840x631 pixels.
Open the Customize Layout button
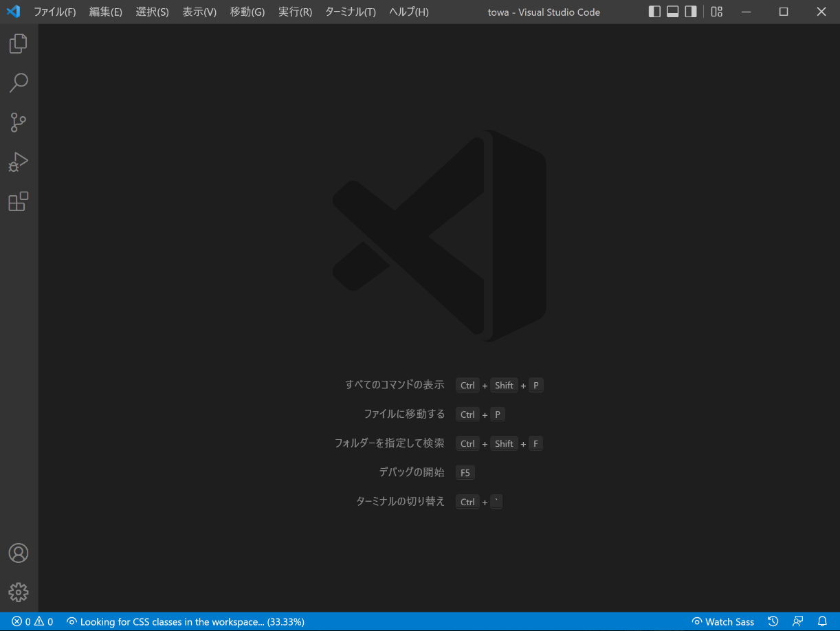click(x=717, y=12)
